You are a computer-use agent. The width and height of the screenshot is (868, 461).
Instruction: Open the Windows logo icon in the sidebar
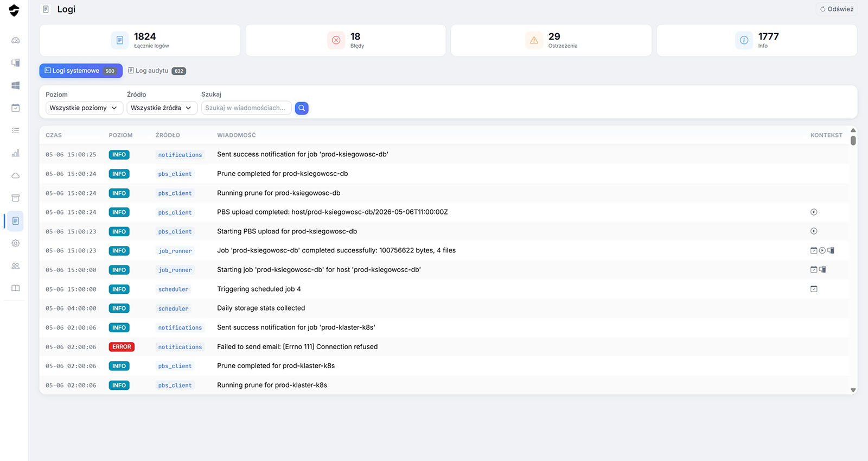[16, 85]
